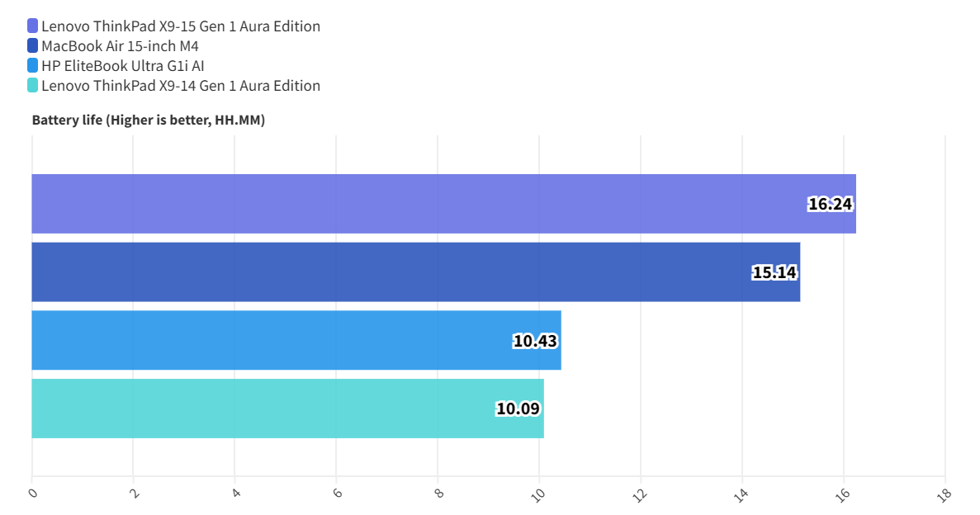Click the HP EliteBook Ultra G1i legend swatch
Screen dimensions: 980x515
(32, 66)
